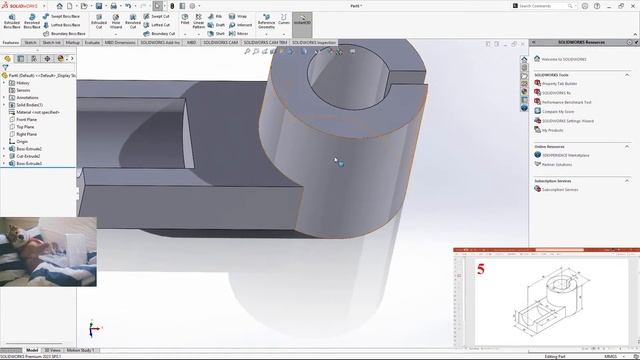The height and width of the screenshot is (360, 640).
Task: Switch to the MBD Dimensions tab
Action: pyautogui.click(x=120, y=42)
